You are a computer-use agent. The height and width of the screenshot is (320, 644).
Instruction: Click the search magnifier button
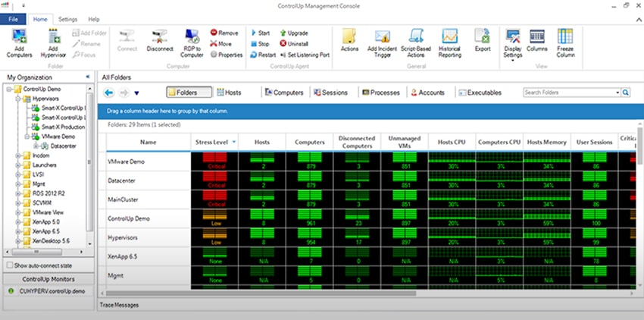626,93
